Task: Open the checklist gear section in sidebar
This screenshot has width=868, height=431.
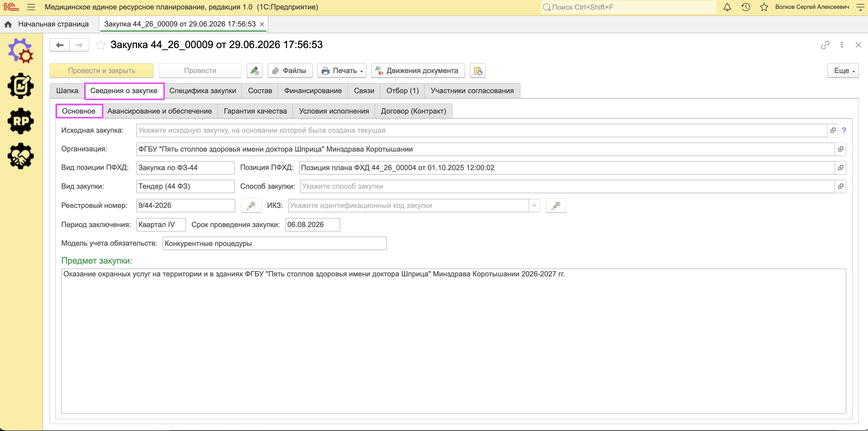Action: pyautogui.click(x=21, y=86)
